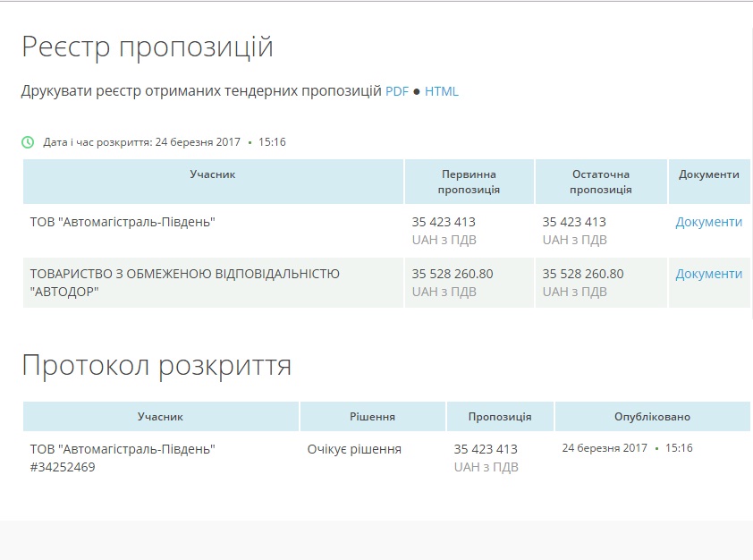Click the Опубліковано column header
This screenshot has width=753, height=560.
coord(652,417)
